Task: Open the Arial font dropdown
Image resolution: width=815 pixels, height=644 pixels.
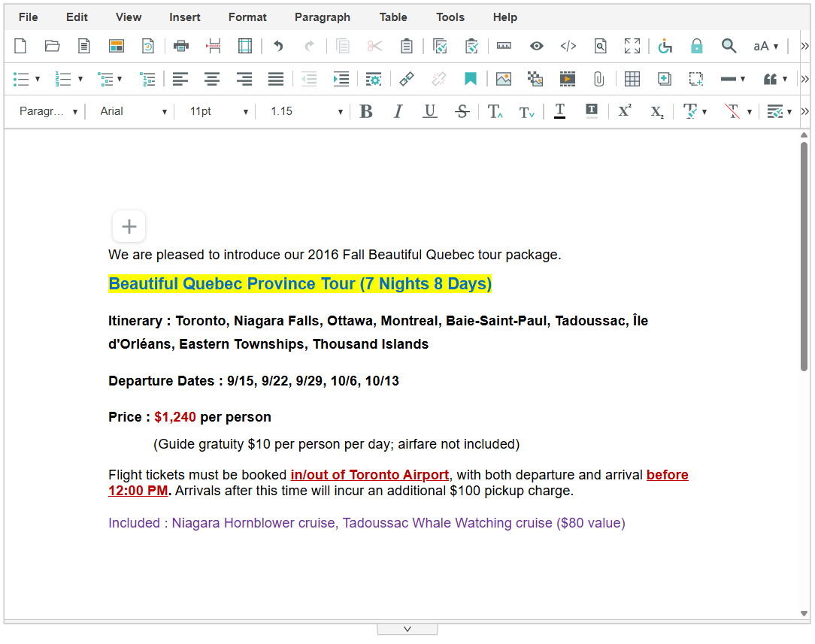Action: (x=133, y=111)
